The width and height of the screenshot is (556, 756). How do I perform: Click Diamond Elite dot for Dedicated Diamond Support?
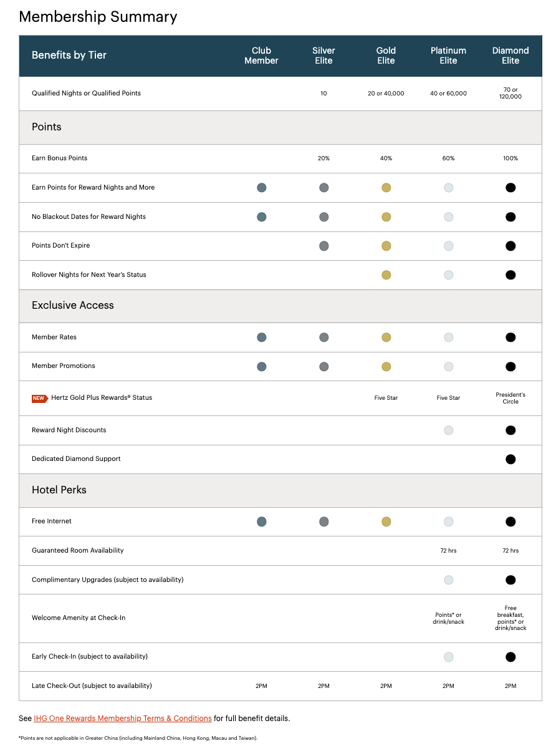pos(510,459)
